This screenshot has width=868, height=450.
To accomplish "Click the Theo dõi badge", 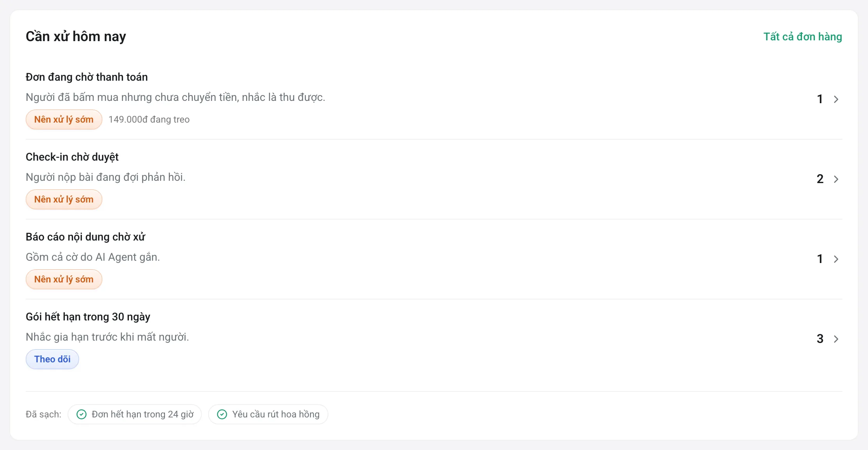I will point(52,359).
